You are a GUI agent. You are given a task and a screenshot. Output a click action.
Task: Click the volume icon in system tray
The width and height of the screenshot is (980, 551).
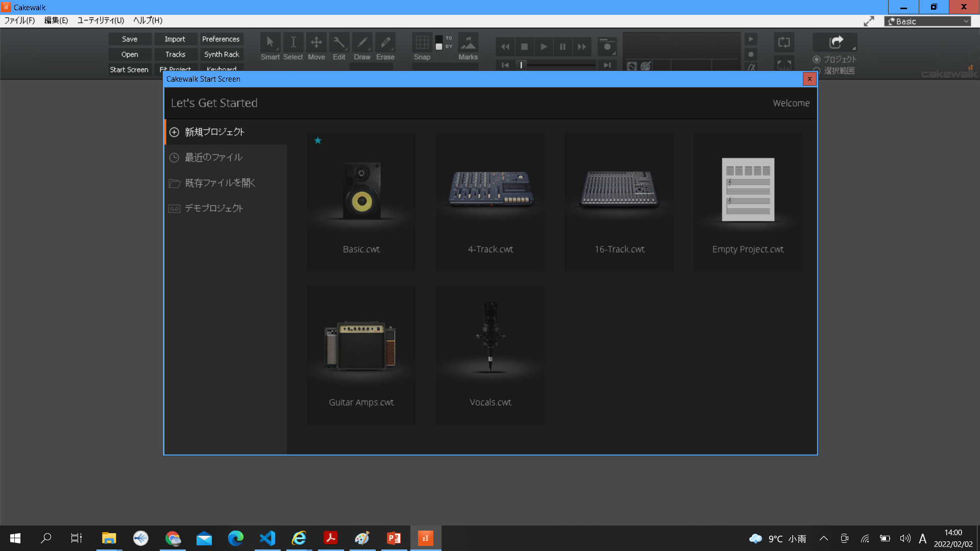click(x=905, y=538)
